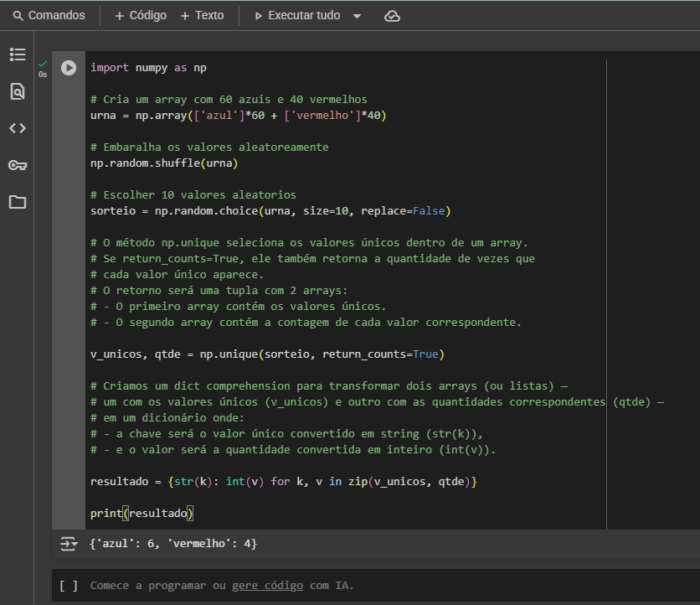Click the line starting 'sorteio = np.random.choice'
This screenshot has width=700, height=605.
[270, 211]
